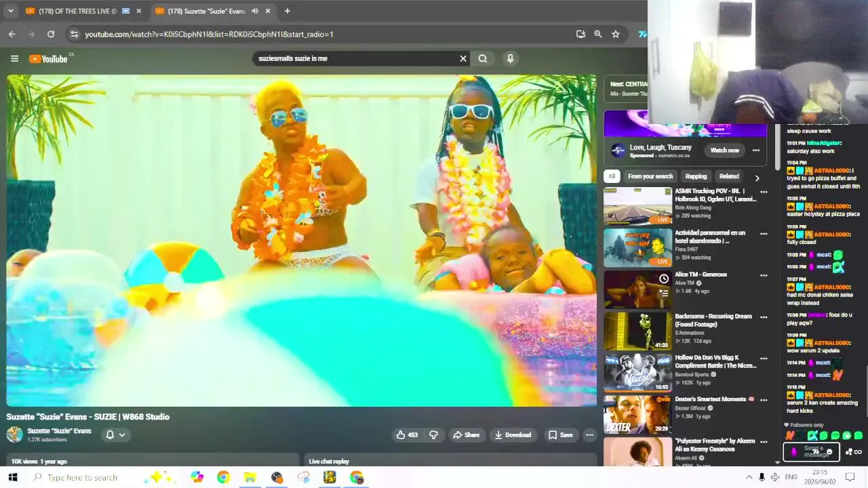The image size is (868, 488).
Task: Open options for Love, Laugh, Tuscany ad
Action: [x=756, y=150]
